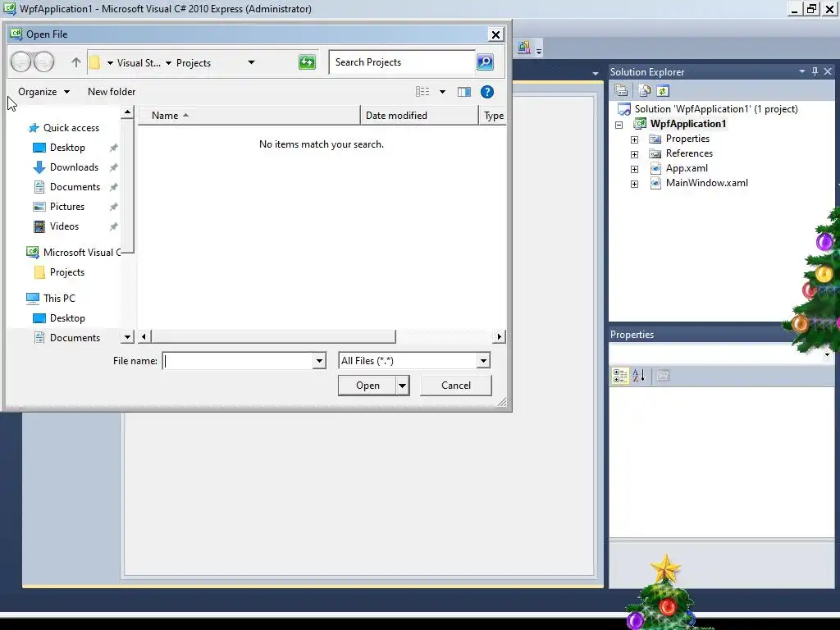Image resolution: width=840 pixels, height=630 pixels.
Task: Click the search magnifier icon
Action: point(485,62)
